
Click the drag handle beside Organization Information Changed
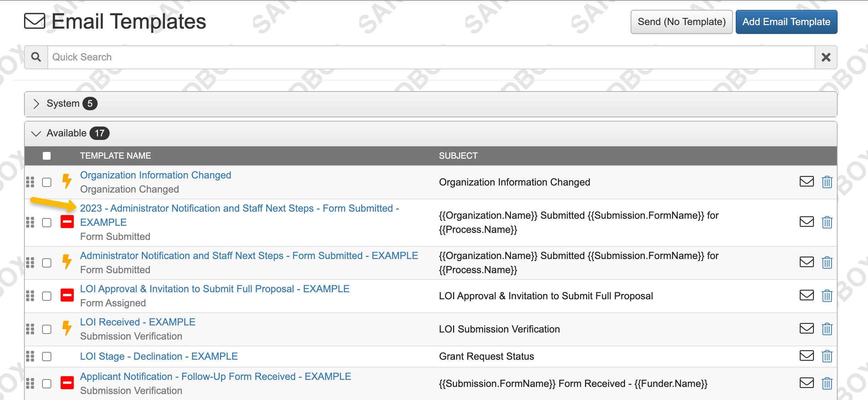coord(30,182)
